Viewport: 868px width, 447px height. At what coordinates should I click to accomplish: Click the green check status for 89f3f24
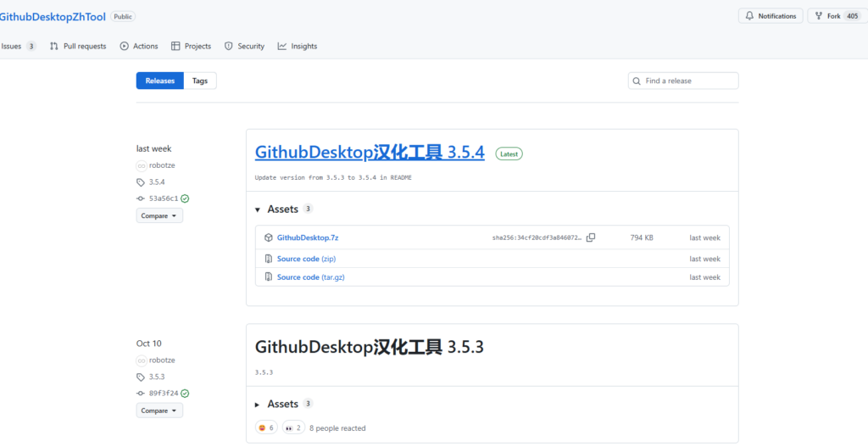point(185,394)
